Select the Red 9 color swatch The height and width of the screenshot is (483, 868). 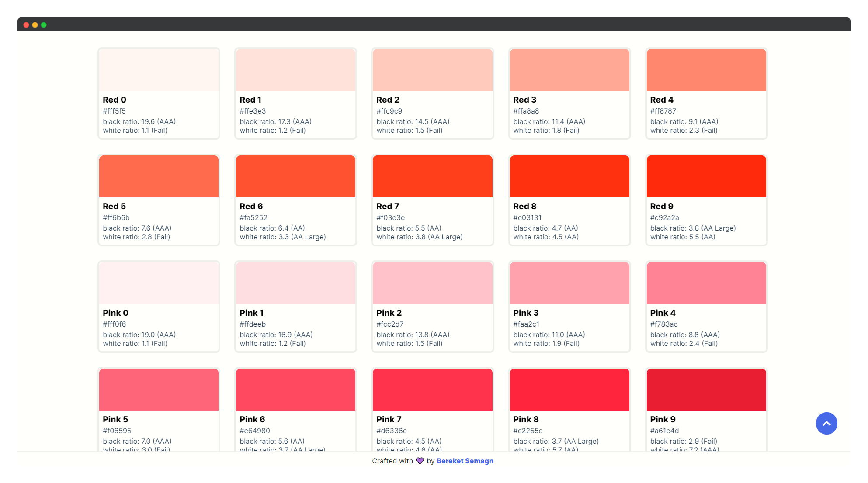(706, 176)
